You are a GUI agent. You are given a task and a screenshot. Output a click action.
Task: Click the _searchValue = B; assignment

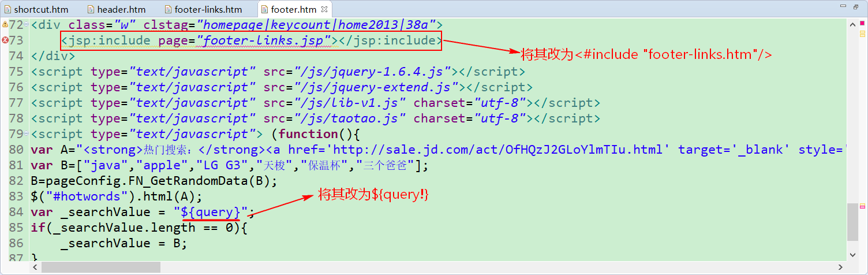tap(124, 243)
